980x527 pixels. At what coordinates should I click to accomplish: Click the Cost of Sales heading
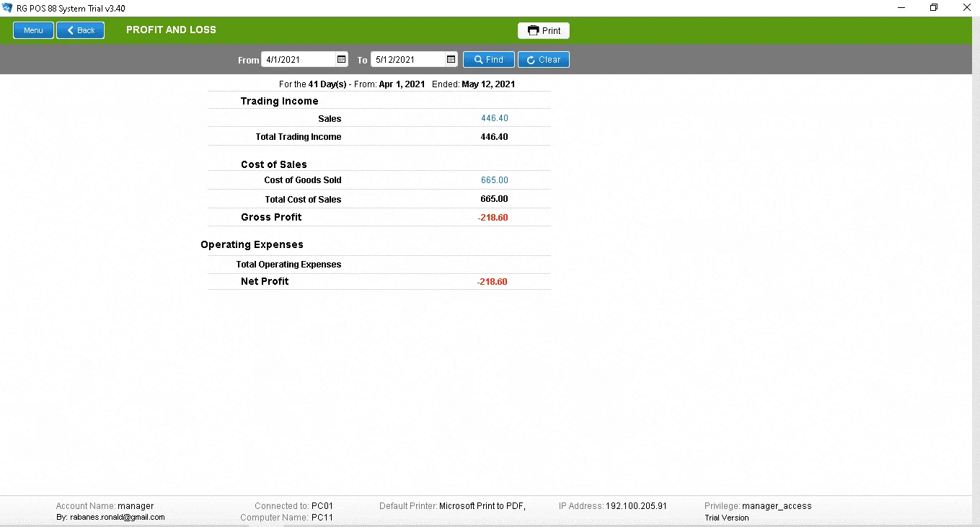[x=274, y=164]
